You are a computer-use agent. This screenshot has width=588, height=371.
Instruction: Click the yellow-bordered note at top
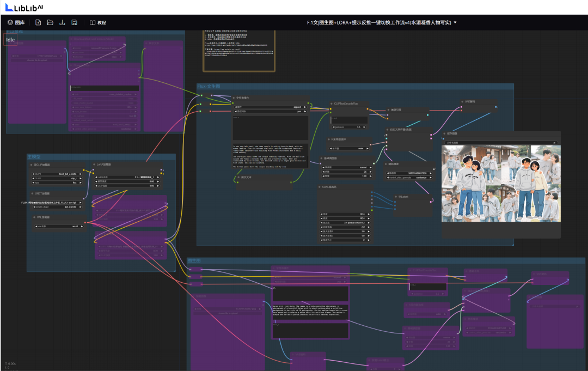(239, 51)
